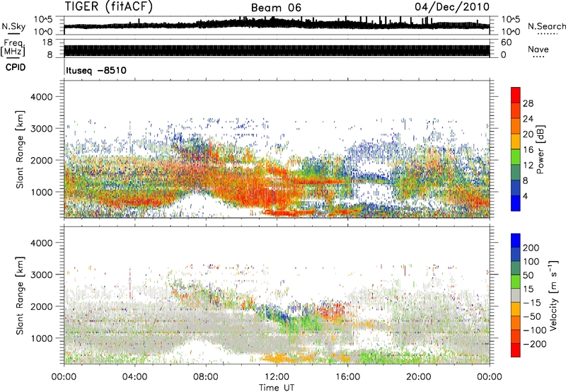Click the blue top of velocity colorbar
Screen dimensions: 566x392
tap(516, 241)
